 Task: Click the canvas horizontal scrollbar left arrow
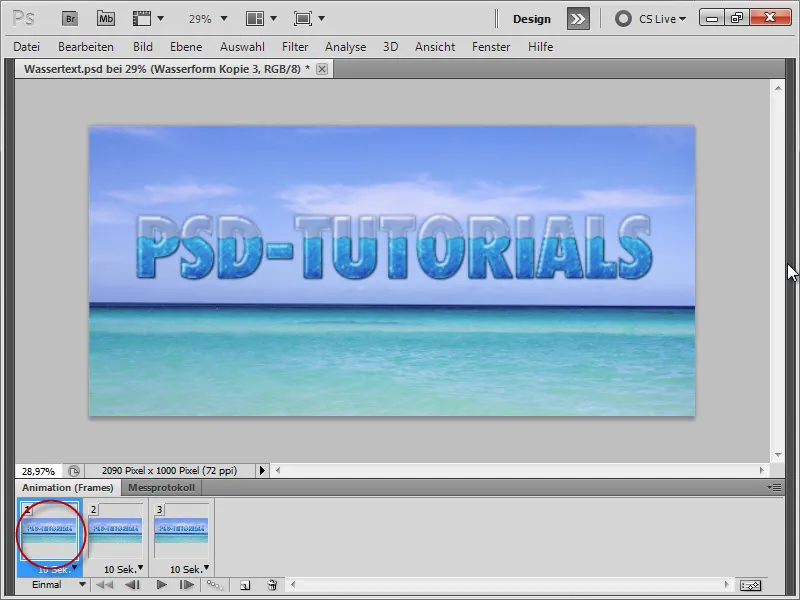(x=278, y=470)
